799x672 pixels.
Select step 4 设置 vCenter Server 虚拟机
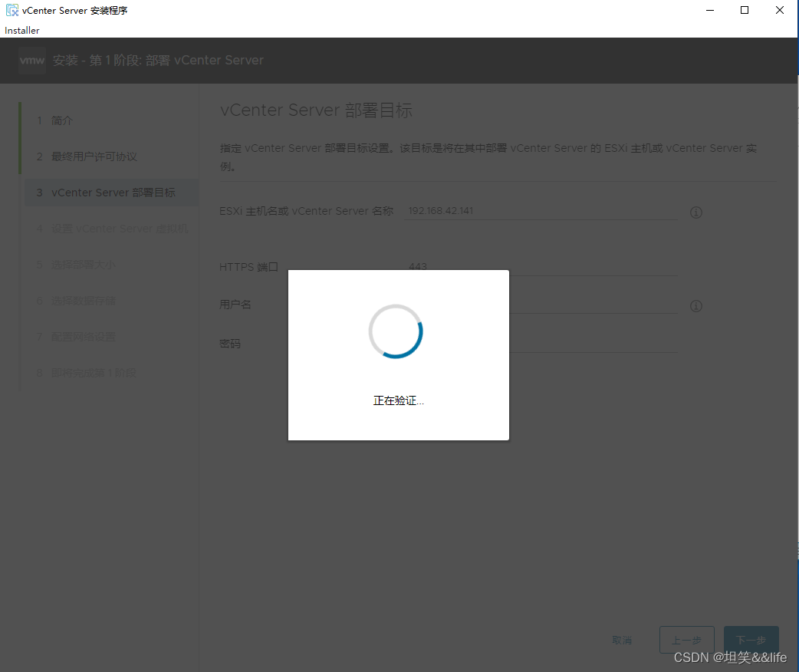111,229
